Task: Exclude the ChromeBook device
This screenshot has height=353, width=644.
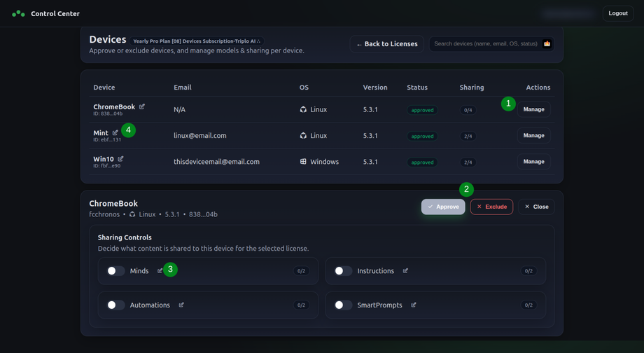Action: pyautogui.click(x=491, y=207)
